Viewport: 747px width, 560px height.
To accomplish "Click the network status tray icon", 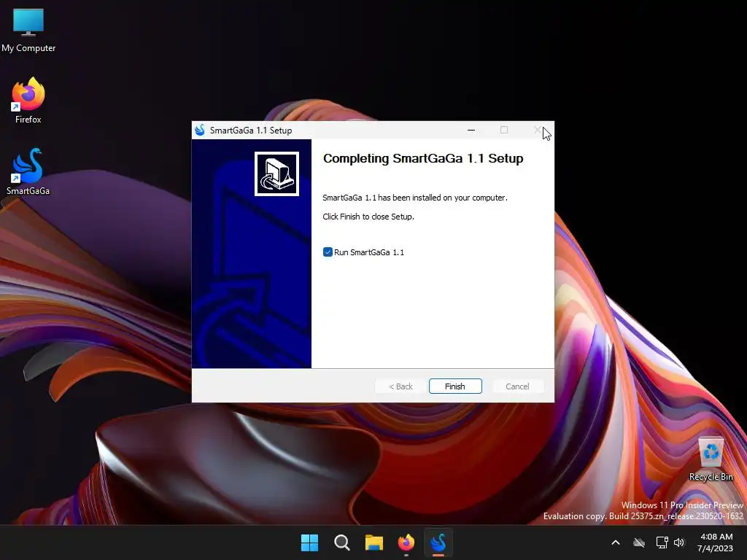I will tap(662, 542).
